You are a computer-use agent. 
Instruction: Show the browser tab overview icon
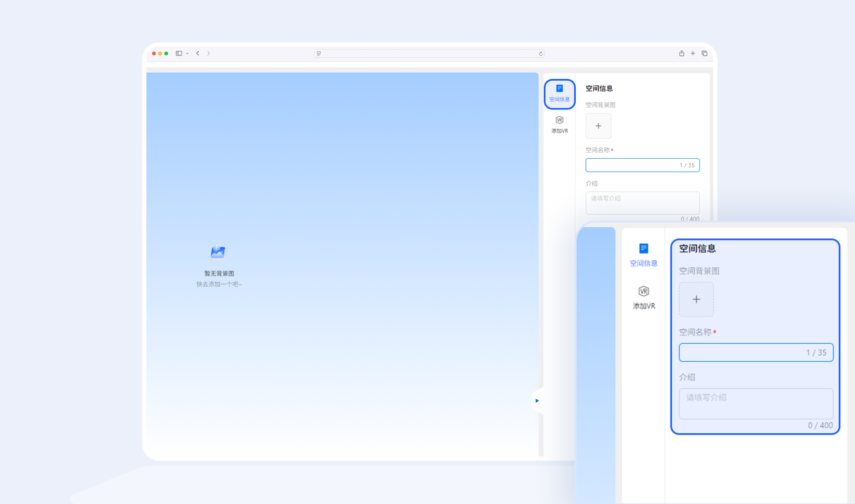tap(704, 53)
